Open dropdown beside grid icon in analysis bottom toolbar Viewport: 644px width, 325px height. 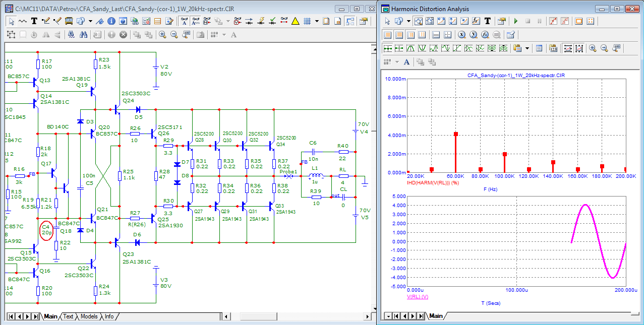397,62
